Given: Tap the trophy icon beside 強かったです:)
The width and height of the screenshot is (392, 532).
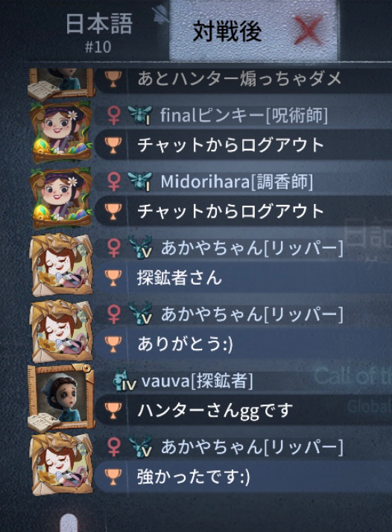Looking at the screenshot, I should click(x=113, y=477).
